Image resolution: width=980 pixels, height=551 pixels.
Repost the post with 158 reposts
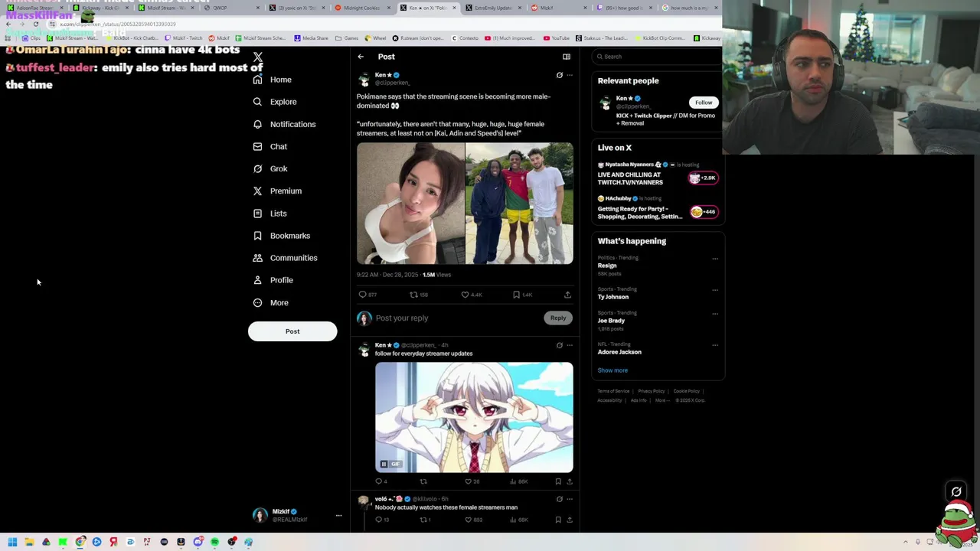point(419,295)
